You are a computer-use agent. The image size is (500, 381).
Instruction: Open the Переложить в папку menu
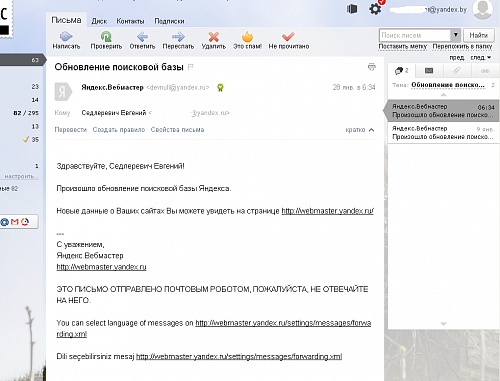point(462,46)
